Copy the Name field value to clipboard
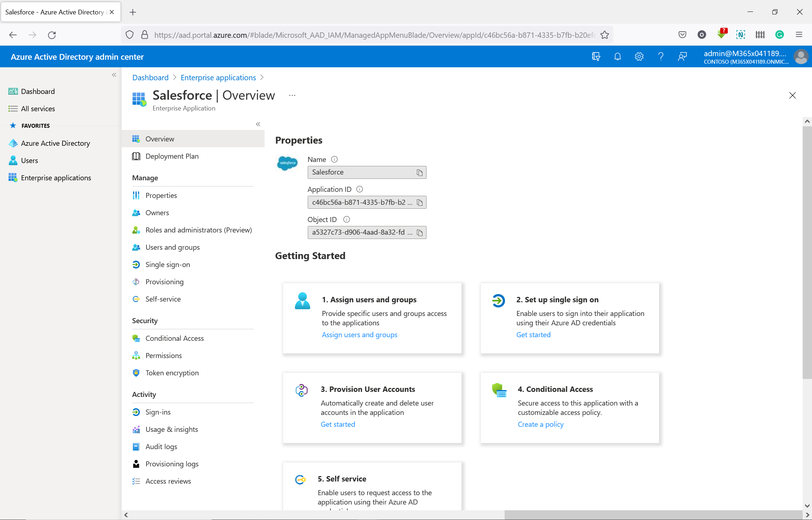 (x=419, y=172)
